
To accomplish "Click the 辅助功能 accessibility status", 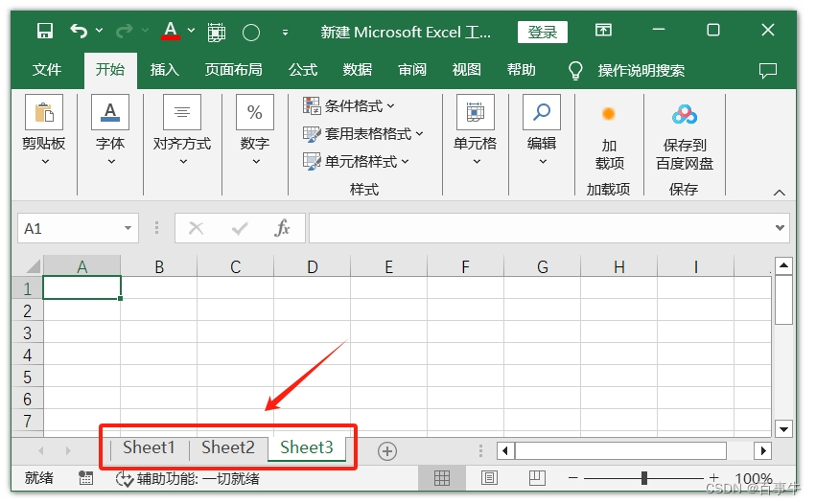I will 187,478.
